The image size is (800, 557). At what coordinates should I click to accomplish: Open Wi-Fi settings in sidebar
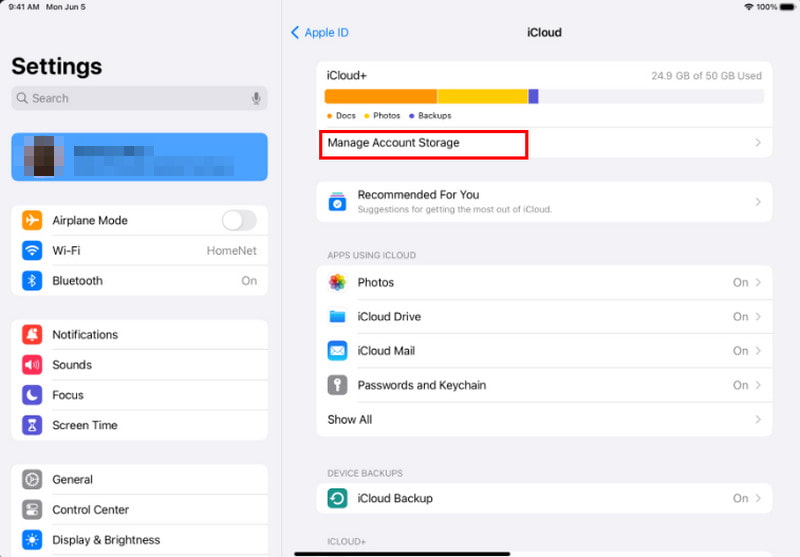click(x=139, y=250)
